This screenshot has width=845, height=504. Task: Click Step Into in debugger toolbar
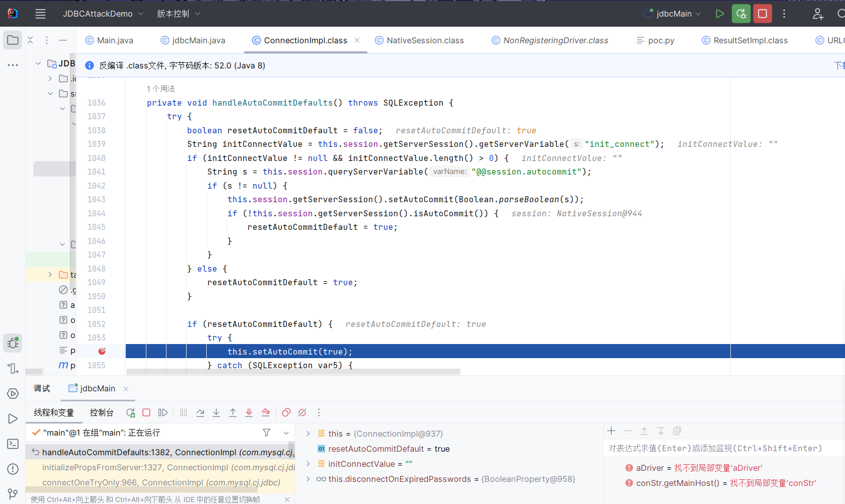(216, 412)
